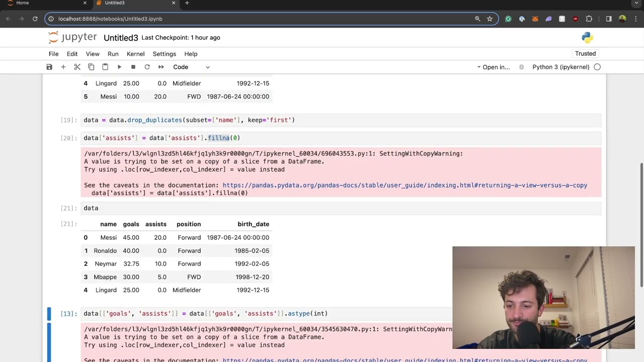This screenshot has width=644, height=362.
Task: Expand the Open in... dropdown
Action: [x=494, y=67]
